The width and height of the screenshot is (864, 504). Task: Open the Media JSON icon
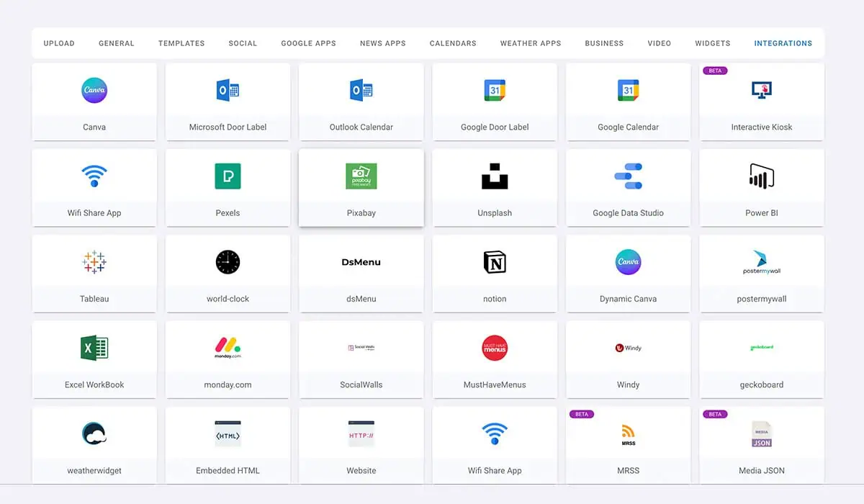click(x=762, y=433)
